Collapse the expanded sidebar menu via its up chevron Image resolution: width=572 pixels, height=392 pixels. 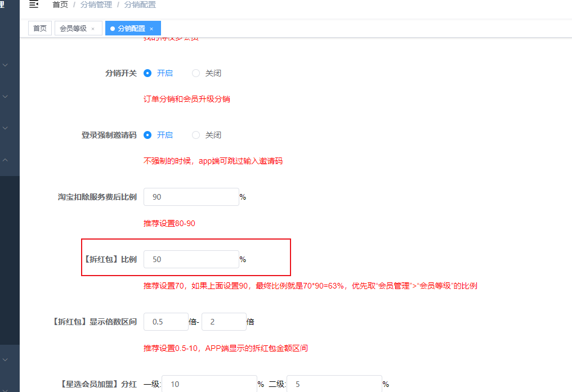click(6, 160)
